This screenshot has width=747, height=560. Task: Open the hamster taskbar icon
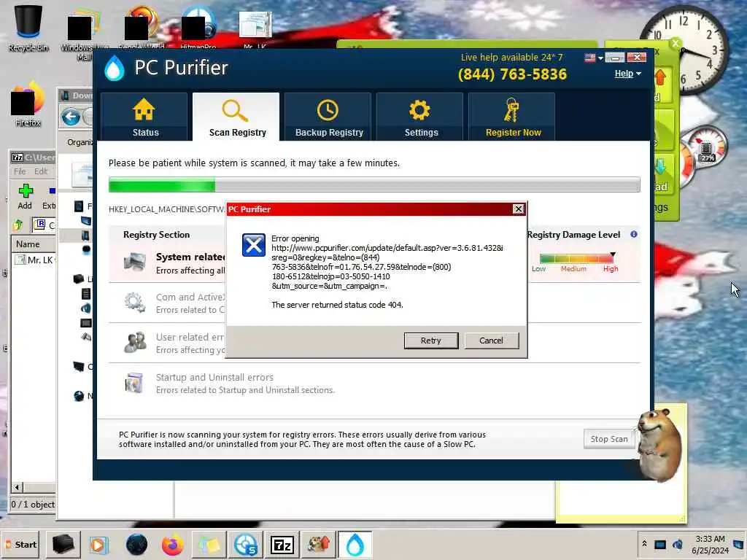(x=318, y=545)
